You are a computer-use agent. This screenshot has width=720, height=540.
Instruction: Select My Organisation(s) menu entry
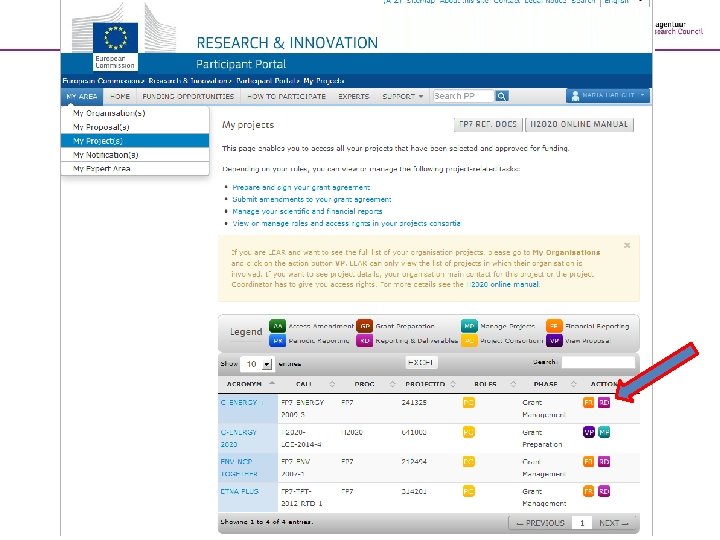135,113
